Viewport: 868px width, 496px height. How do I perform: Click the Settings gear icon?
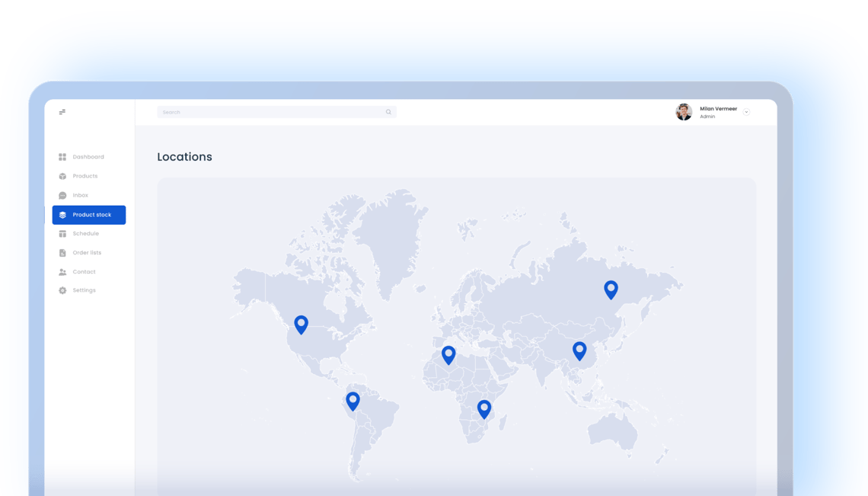pyautogui.click(x=62, y=290)
